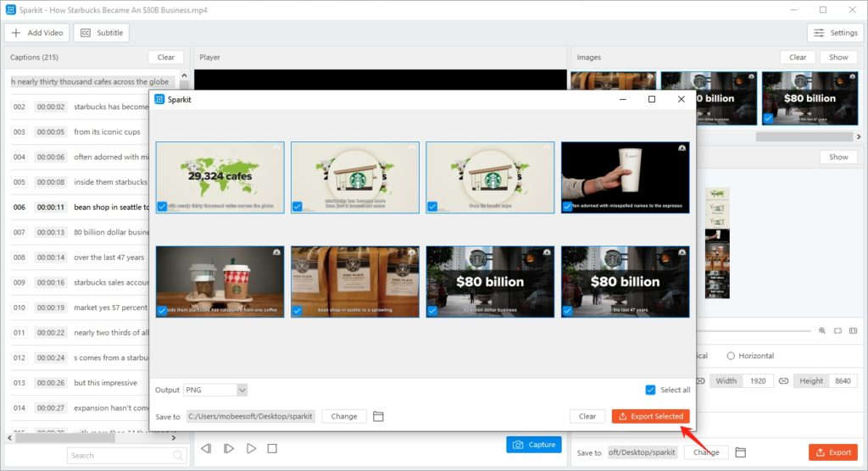The image size is (868, 471).
Task: Click the stitched preview strip thumbnail
Action: [717, 243]
